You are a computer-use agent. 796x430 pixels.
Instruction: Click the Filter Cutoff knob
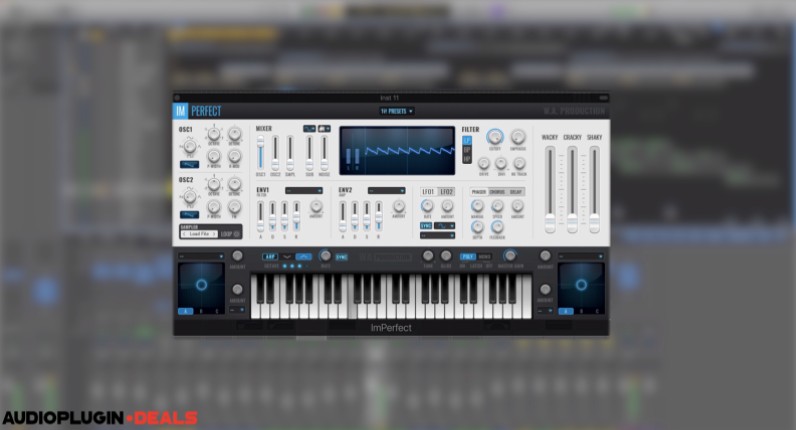click(494, 137)
